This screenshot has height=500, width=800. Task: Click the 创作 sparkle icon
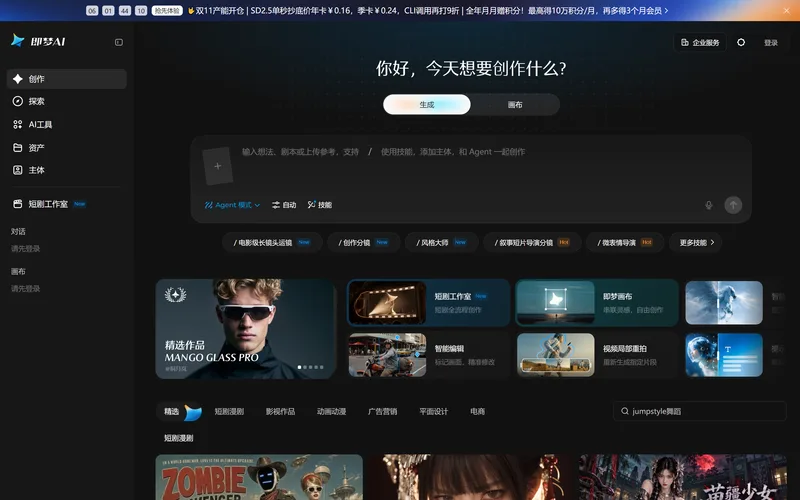[18, 79]
